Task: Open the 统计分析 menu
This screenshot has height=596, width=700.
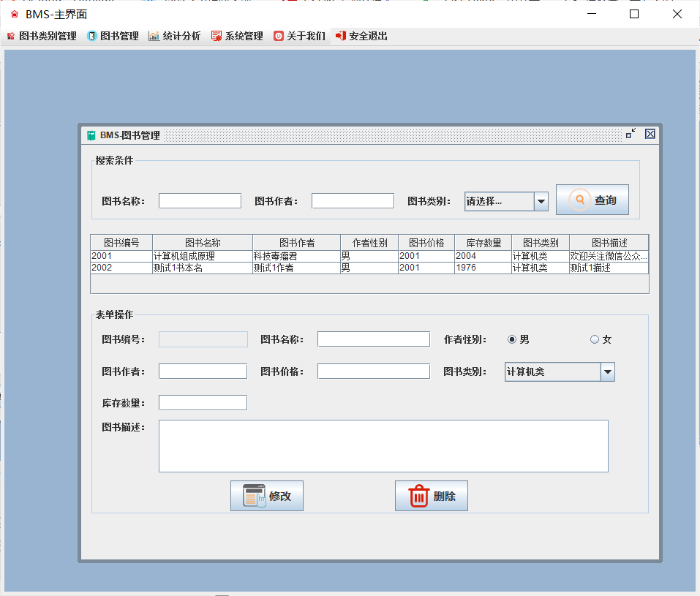Action: coord(175,36)
